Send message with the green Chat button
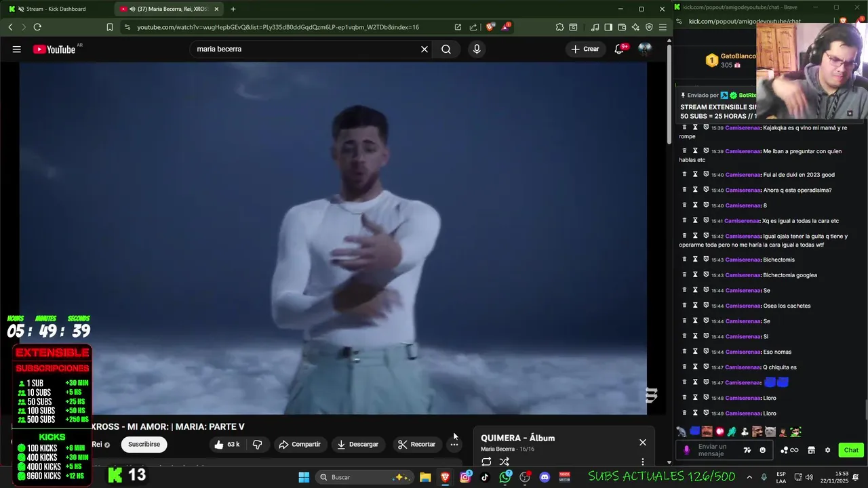 (851, 450)
